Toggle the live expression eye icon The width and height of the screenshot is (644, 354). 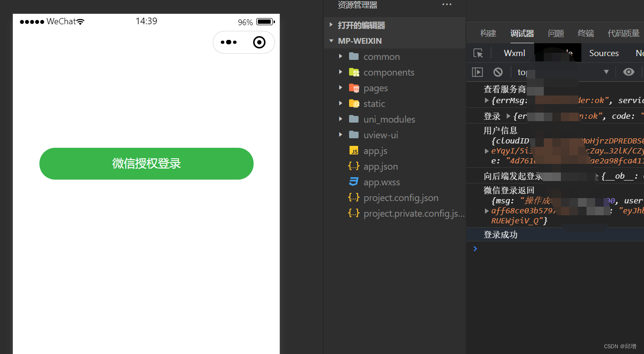point(629,72)
